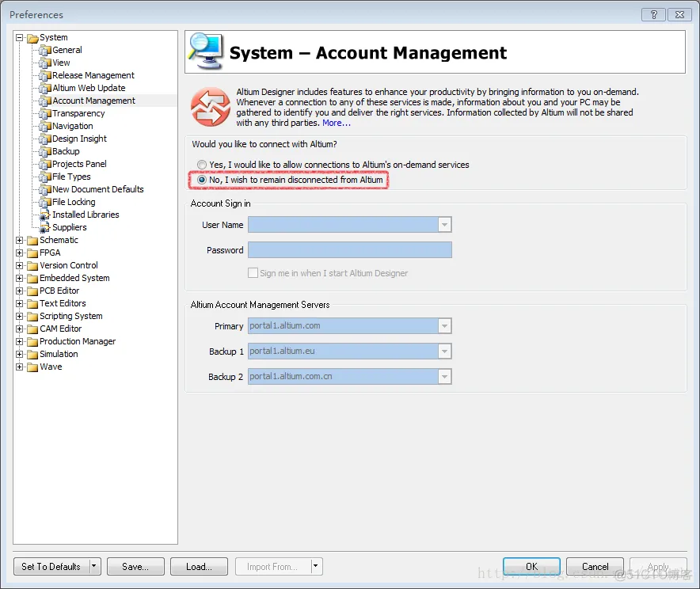
Task: Click the CAM Editor folder icon
Action: point(32,329)
